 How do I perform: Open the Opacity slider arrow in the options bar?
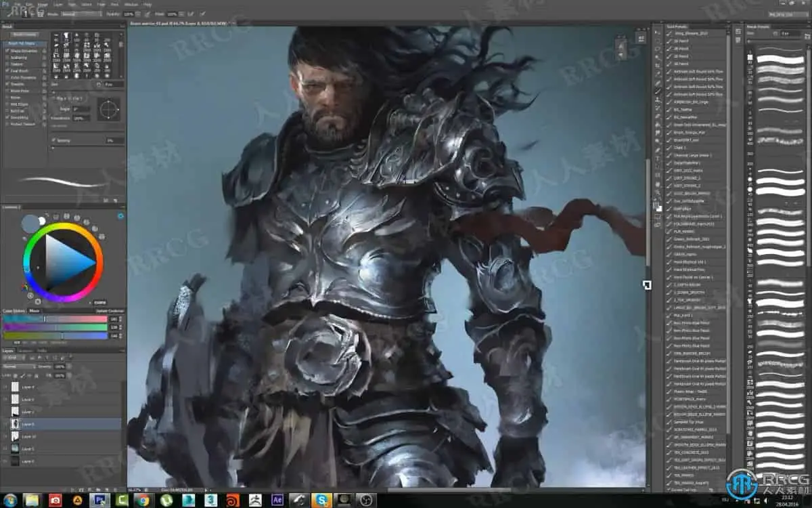(138, 14)
